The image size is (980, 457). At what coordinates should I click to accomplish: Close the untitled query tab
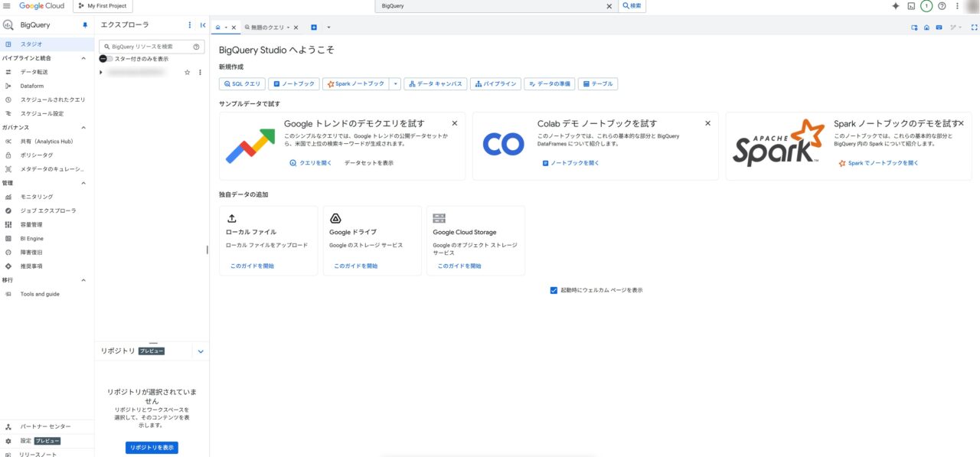pos(296,28)
